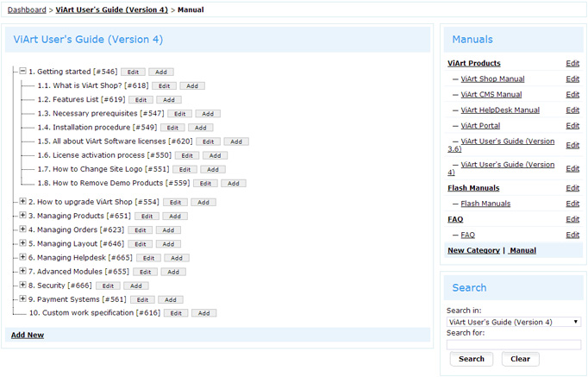The width and height of the screenshot is (588, 377).
Task: Edit the Managing Layout section
Action: point(141,244)
